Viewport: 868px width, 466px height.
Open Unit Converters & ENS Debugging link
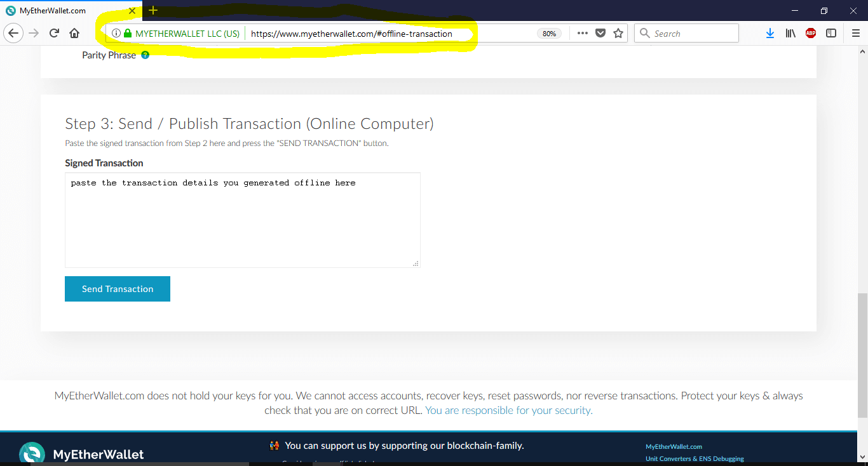click(695, 459)
